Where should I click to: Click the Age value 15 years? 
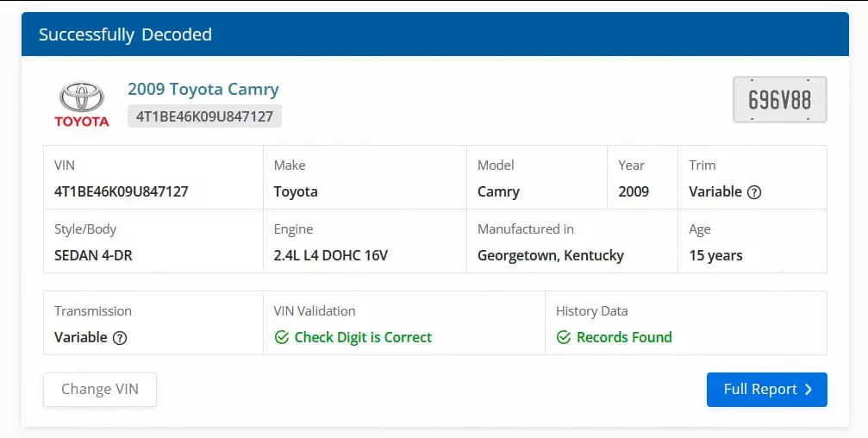click(x=715, y=256)
